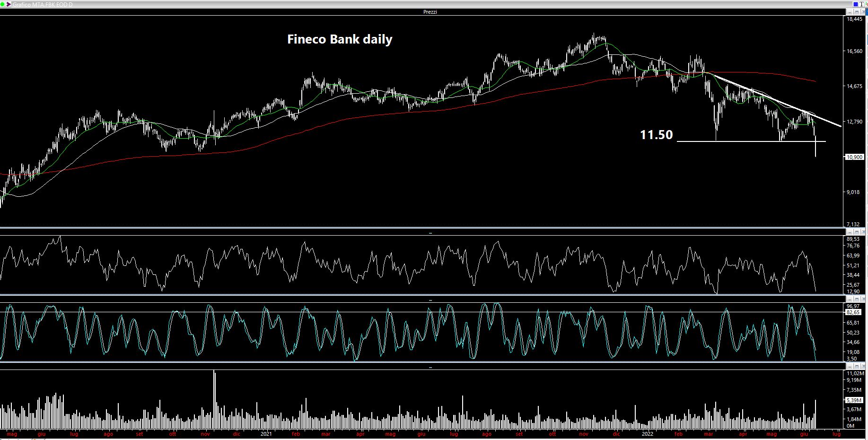Click the Grafico MTA.FBK EOD D window title
This screenshot has height=440, width=868.
(43, 4)
